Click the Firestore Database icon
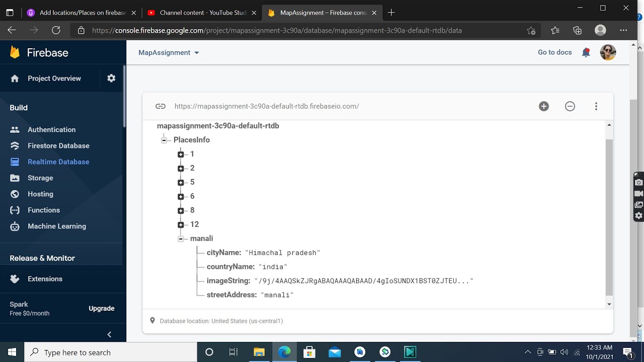This screenshot has width=644, height=362. [15, 146]
